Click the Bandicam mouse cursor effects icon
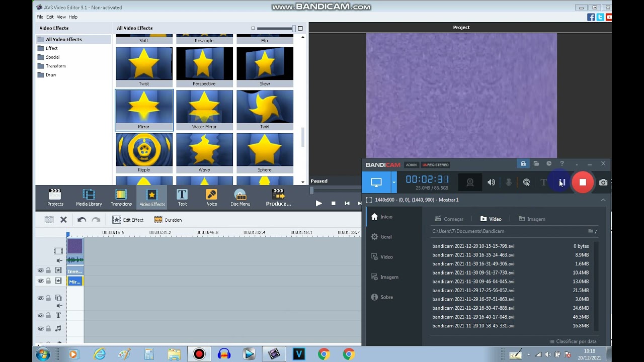The width and height of the screenshot is (644, 362). click(x=526, y=183)
